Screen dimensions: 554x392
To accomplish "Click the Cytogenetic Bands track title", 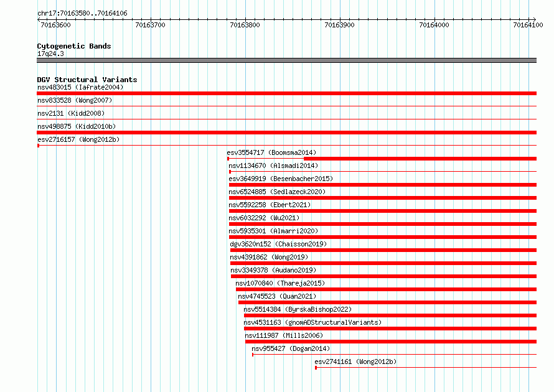I will (x=74, y=46).
